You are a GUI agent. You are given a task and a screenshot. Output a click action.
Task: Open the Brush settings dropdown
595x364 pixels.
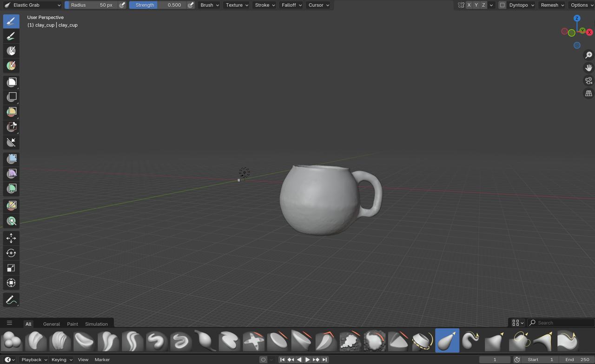(x=209, y=5)
